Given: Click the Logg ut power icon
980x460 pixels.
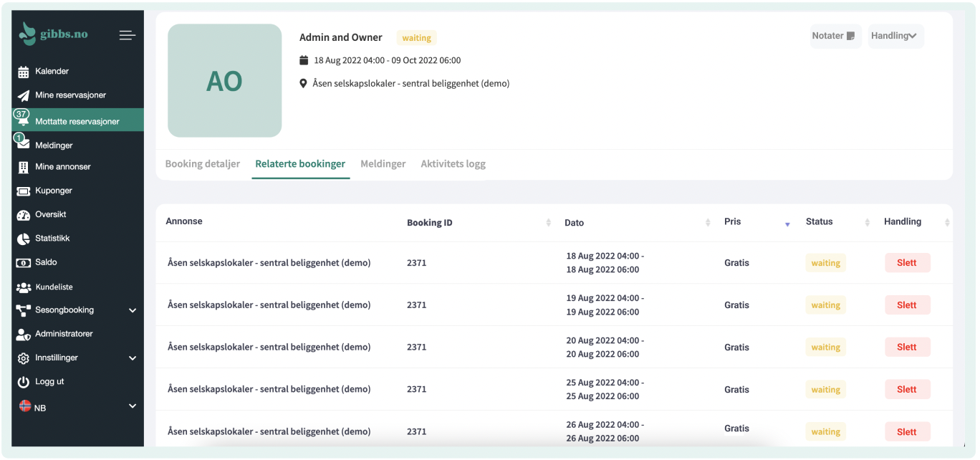Looking at the screenshot, I should point(24,382).
